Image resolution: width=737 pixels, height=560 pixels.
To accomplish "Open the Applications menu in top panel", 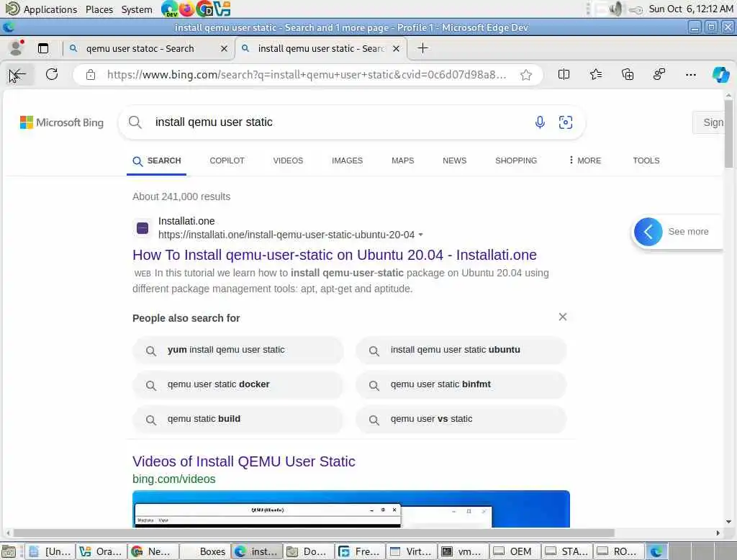I will [42, 9].
